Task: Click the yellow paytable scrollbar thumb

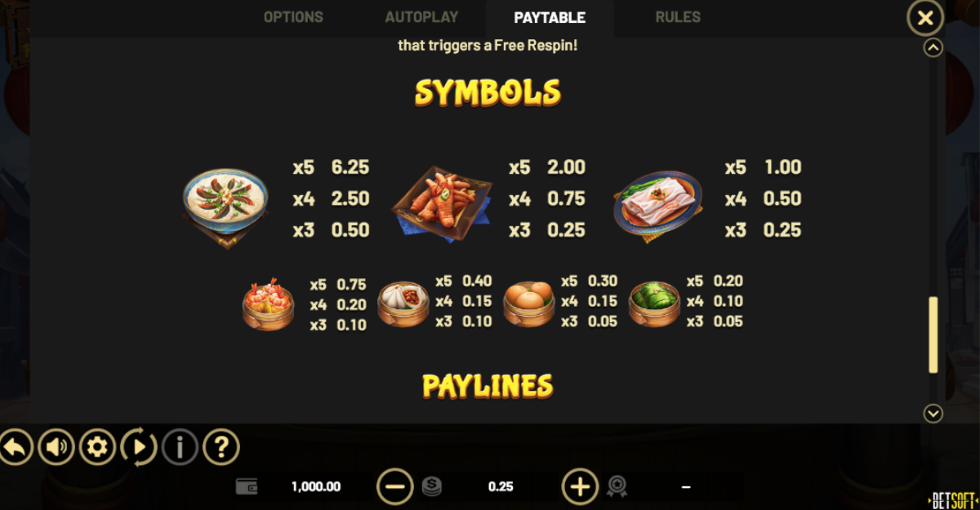Action: coord(933,335)
